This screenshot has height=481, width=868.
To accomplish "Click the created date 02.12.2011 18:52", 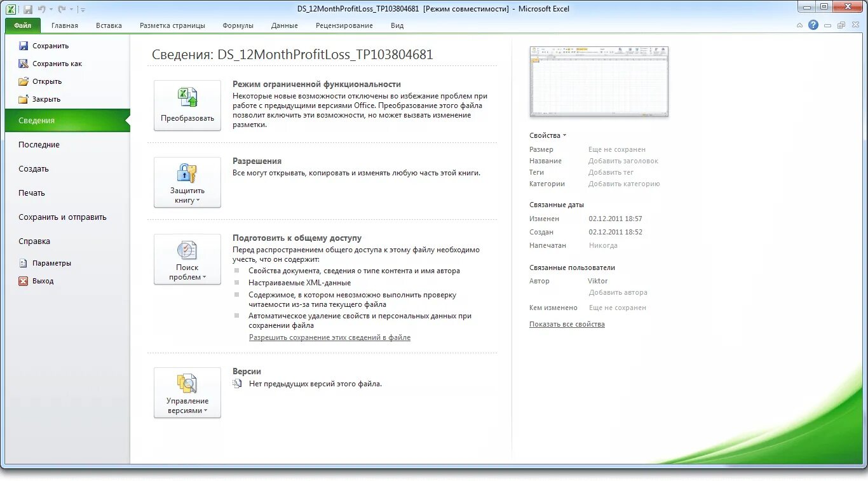I will click(615, 232).
